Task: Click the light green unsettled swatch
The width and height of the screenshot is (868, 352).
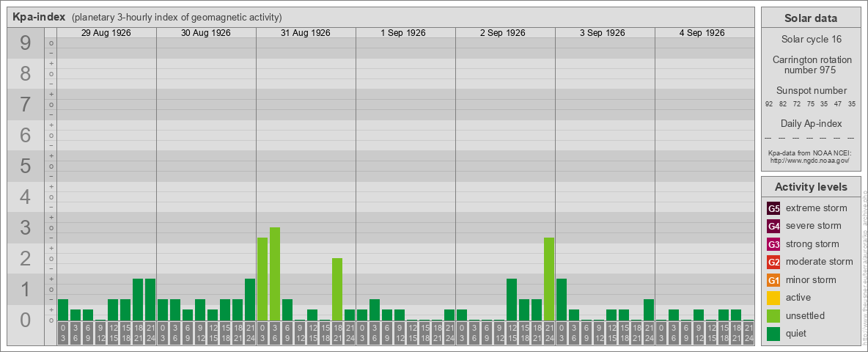Action: coord(773,315)
